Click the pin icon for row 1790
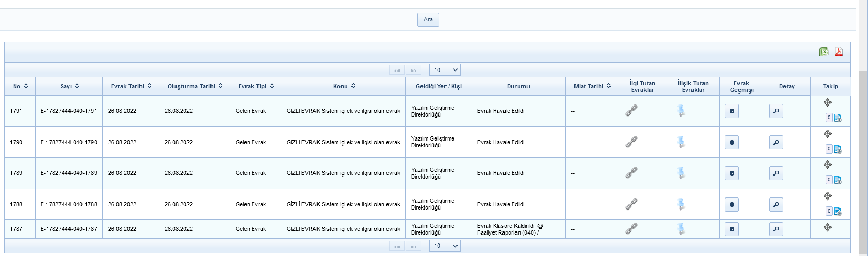Viewport: 868px width, 256px height. 681,142
